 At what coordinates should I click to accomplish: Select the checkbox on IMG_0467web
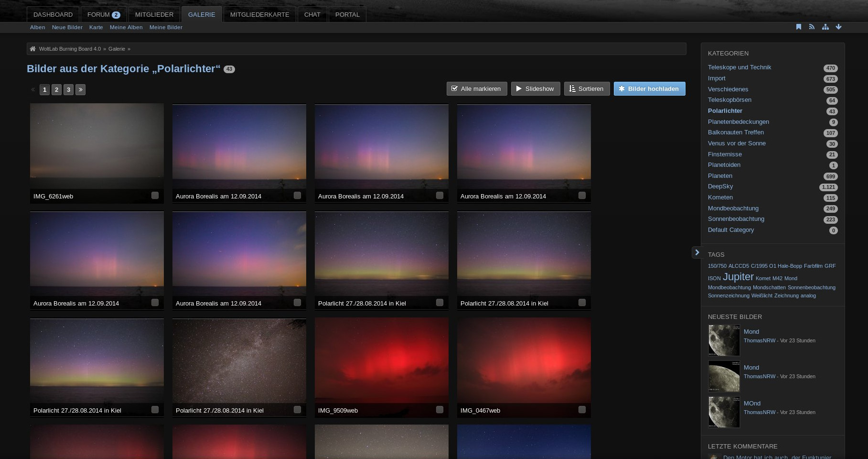pyautogui.click(x=582, y=410)
